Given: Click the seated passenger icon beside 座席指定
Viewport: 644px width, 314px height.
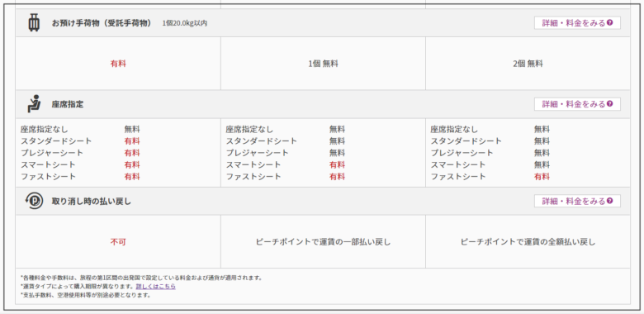Looking at the screenshot, I should [34, 104].
